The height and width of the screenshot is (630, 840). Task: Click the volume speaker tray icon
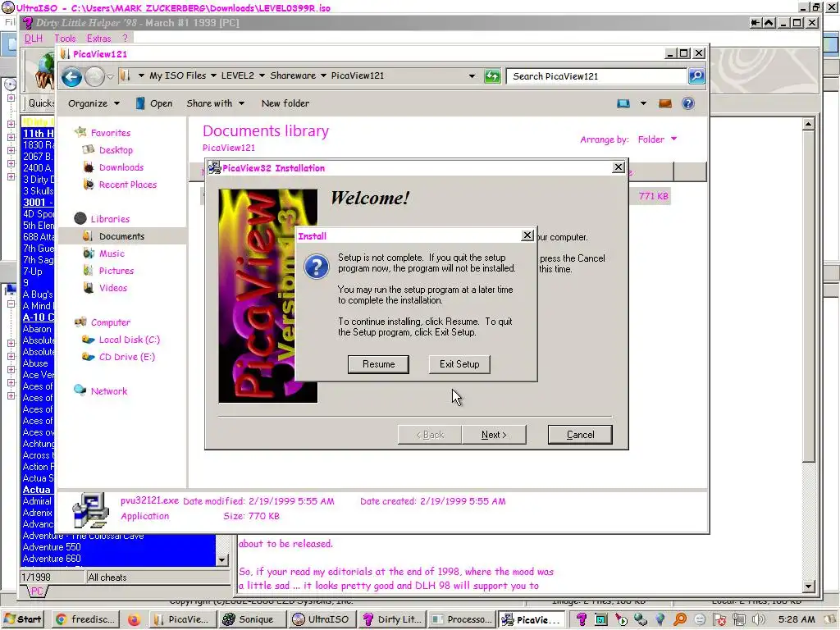pos(759,620)
